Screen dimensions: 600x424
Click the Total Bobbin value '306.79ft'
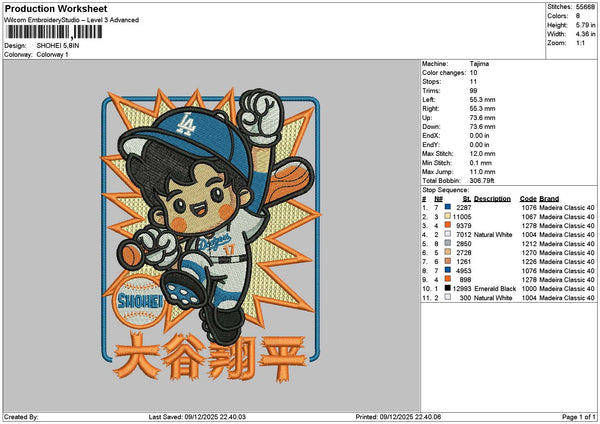pyautogui.click(x=482, y=181)
